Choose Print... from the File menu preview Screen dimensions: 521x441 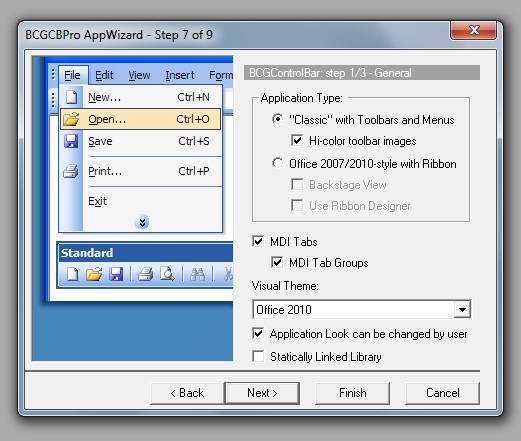[x=141, y=171]
